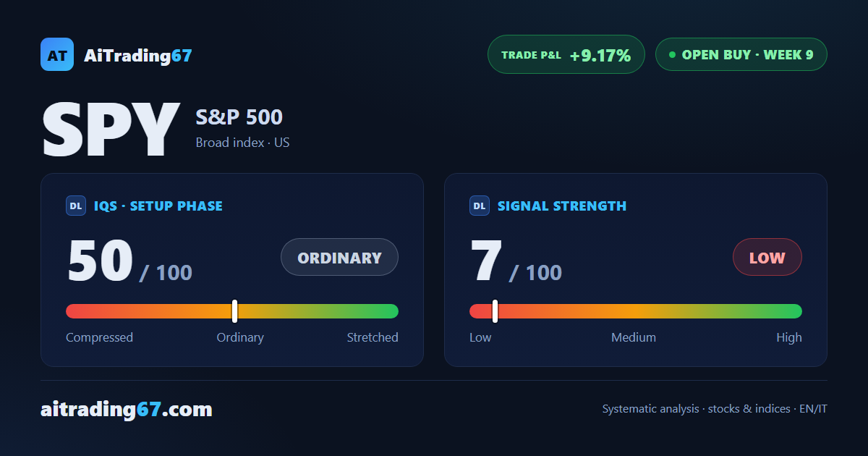Click the Medium label under signal bar
This screenshot has height=456, width=868.
tap(634, 337)
